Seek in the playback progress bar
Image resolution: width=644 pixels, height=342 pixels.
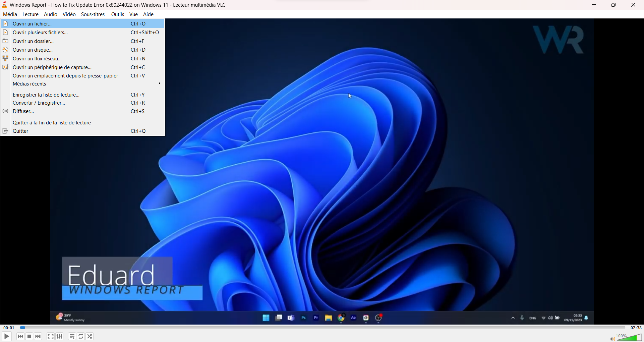point(323,328)
